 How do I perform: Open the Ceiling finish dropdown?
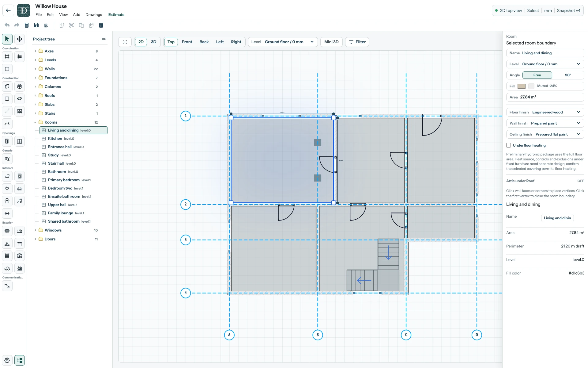545,134
